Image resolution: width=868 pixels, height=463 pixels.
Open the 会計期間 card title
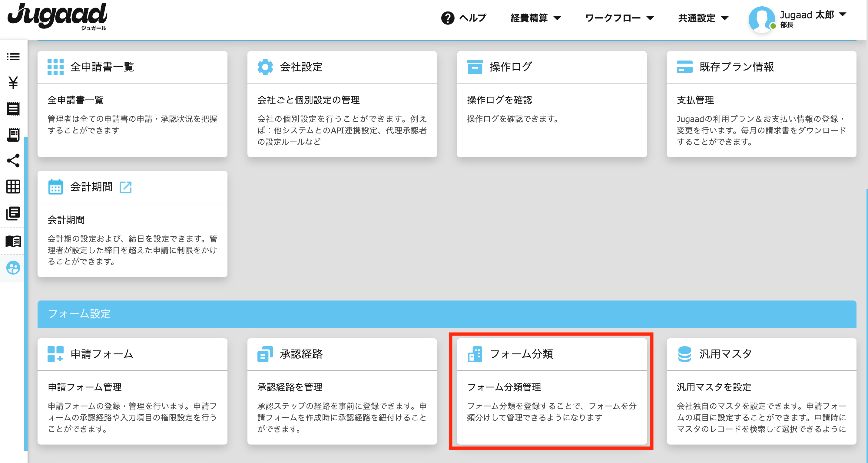click(91, 186)
